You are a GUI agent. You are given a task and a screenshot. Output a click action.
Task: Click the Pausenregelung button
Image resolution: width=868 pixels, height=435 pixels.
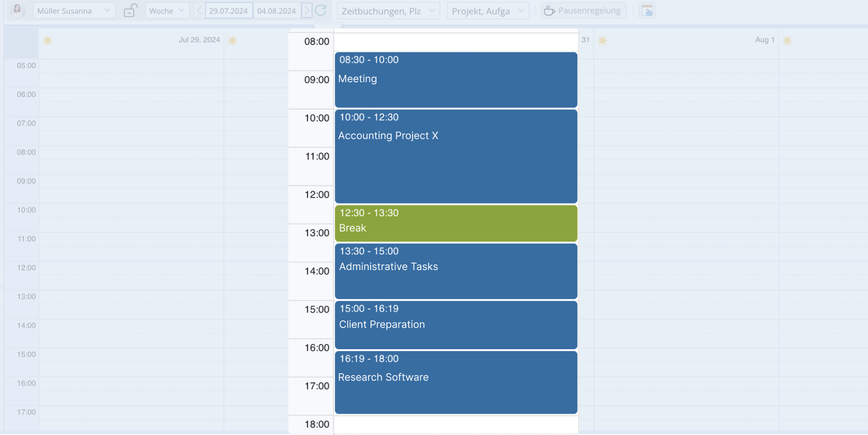click(x=583, y=11)
